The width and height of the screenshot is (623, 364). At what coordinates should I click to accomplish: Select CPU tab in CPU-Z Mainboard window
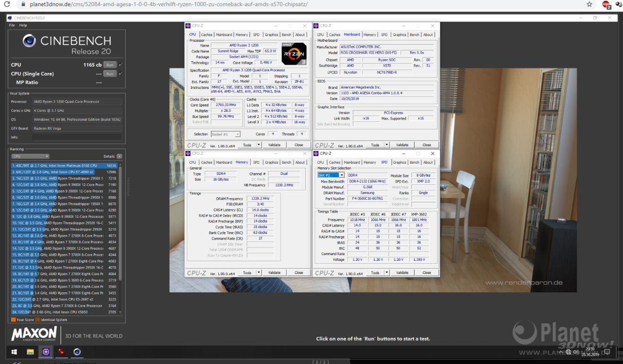(320, 35)
